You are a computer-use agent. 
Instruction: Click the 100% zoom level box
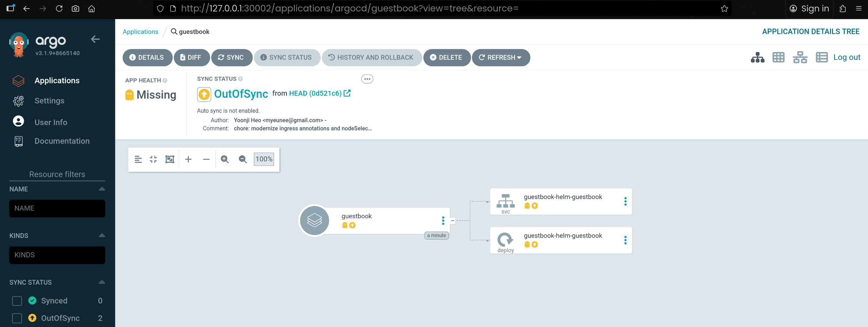pos(264,159)
